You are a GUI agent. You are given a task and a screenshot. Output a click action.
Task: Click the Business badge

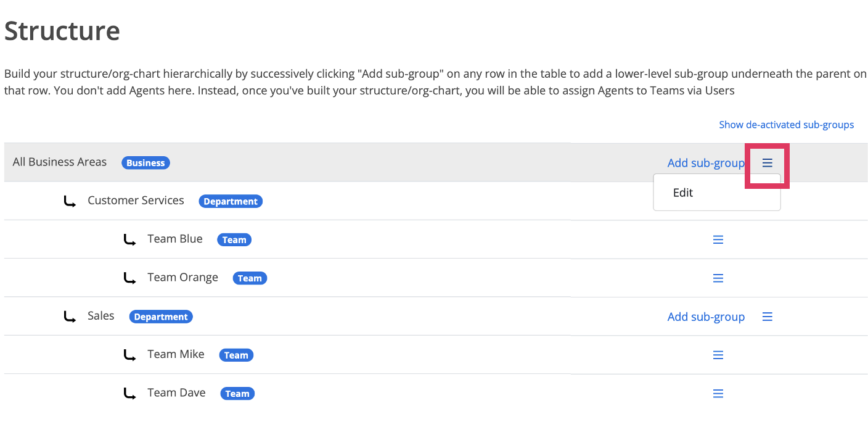click(145, 163)
